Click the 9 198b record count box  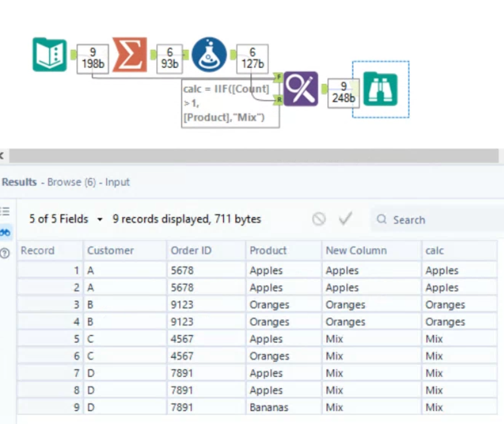[92, 59]
